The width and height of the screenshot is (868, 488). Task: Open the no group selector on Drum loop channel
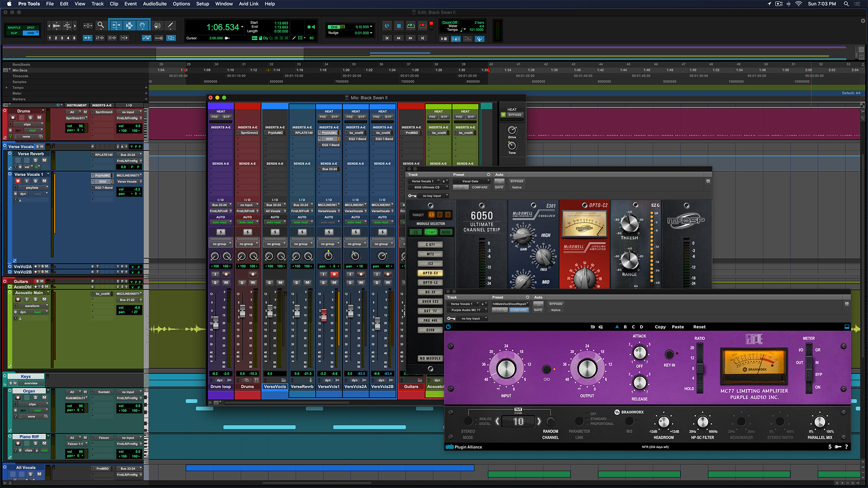(221, 243)
